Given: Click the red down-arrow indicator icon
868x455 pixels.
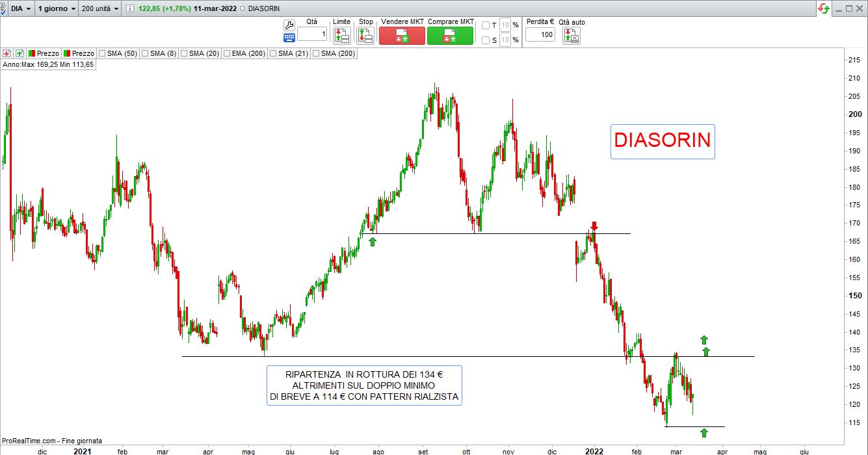Looking at the screenshot, I should 7,53.
